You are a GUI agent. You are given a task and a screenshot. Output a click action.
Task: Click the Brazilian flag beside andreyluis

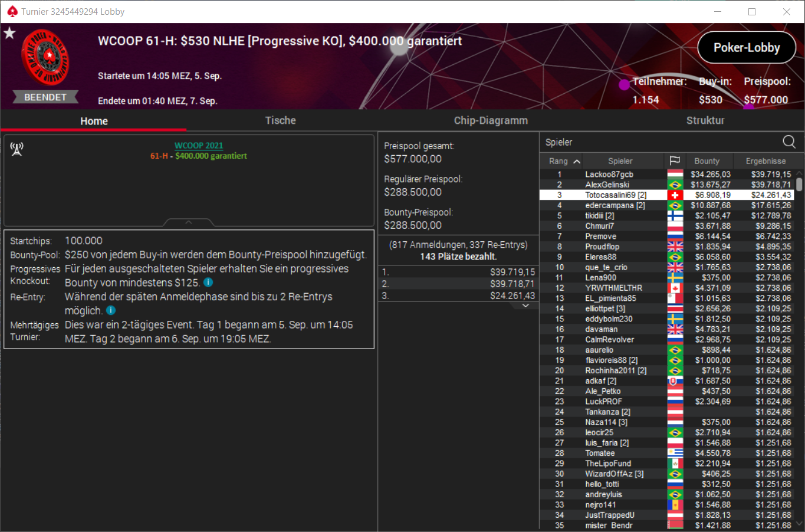coord(675,494)
